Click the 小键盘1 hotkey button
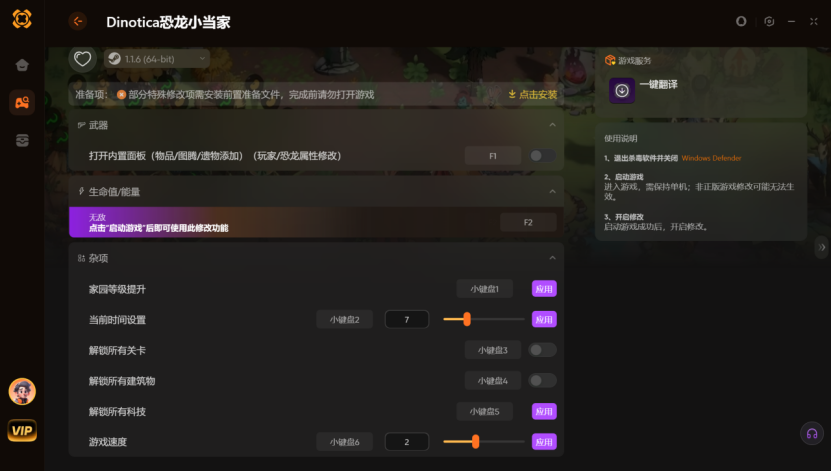The width and height of the screenshot is (831, 471). click(x=484, y=289)
